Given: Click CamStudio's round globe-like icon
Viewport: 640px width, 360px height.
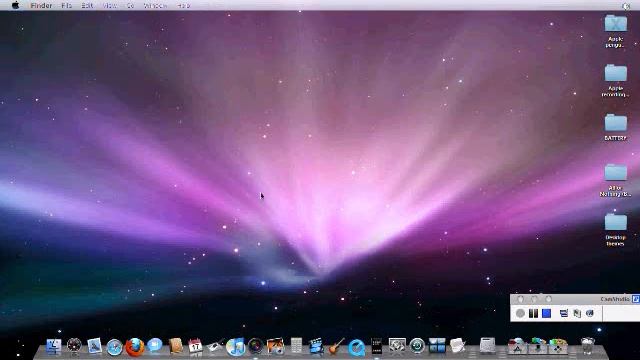Looking at the screenshot, I should click(590, 313).
